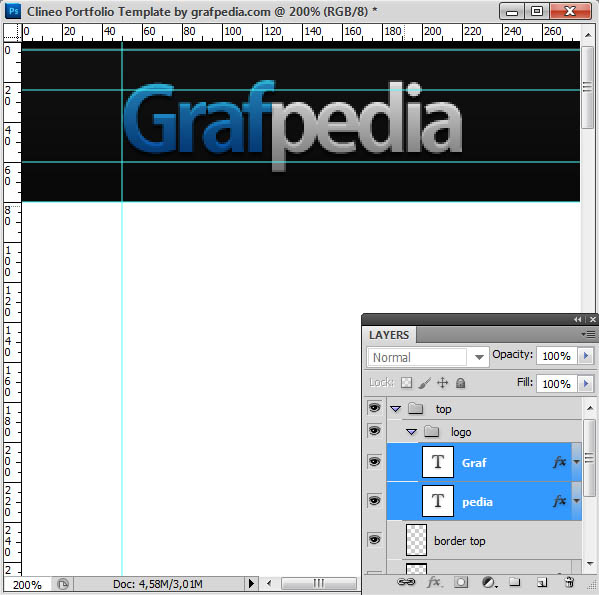The height and width of the screenshot is (595, 599).
Task: Expand Graf layer effects arrow
Action: pyautogui.click(x=576, y=462)
